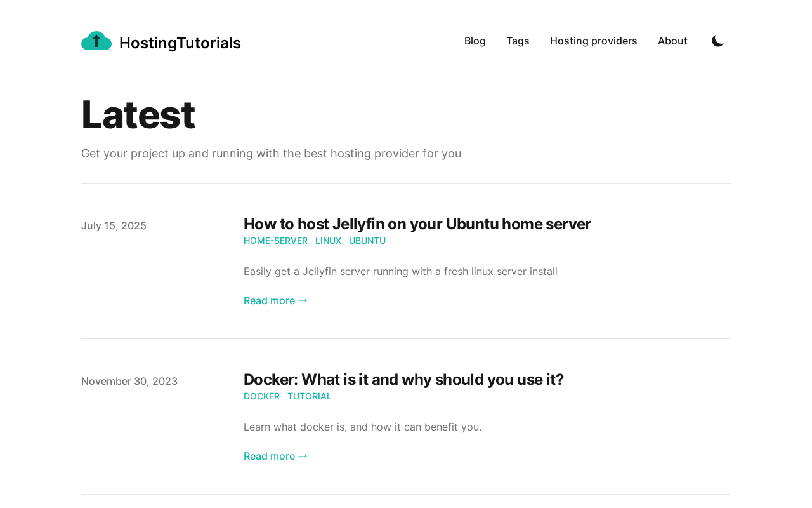Click the July 15, 2025 post date

tap(114, 225)
